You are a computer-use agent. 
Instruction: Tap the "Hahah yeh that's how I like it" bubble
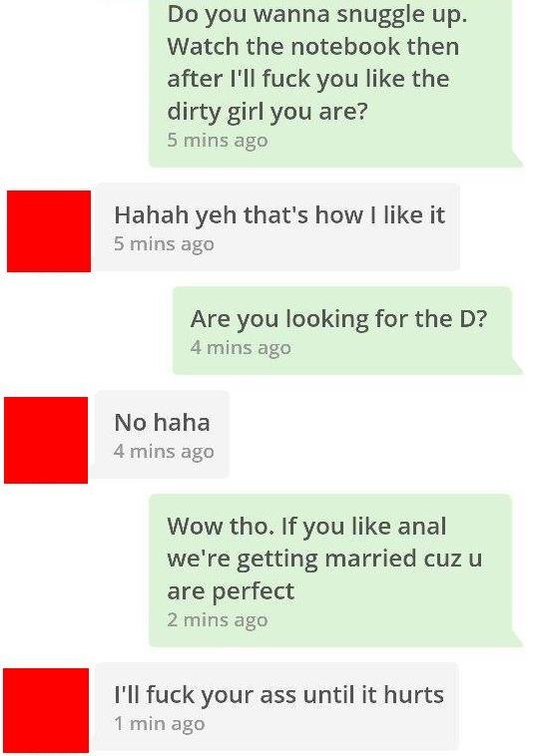coord(276,226)
